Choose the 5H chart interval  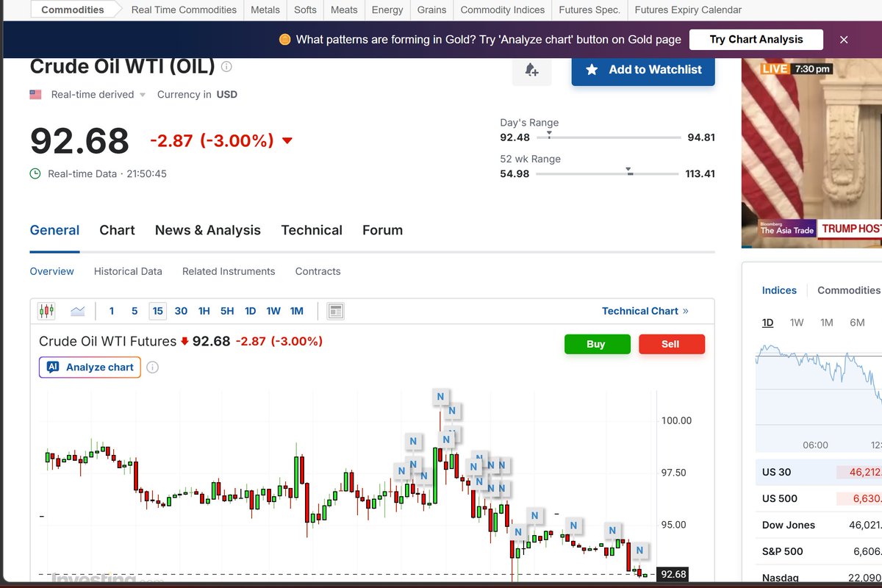coord(227,311)
